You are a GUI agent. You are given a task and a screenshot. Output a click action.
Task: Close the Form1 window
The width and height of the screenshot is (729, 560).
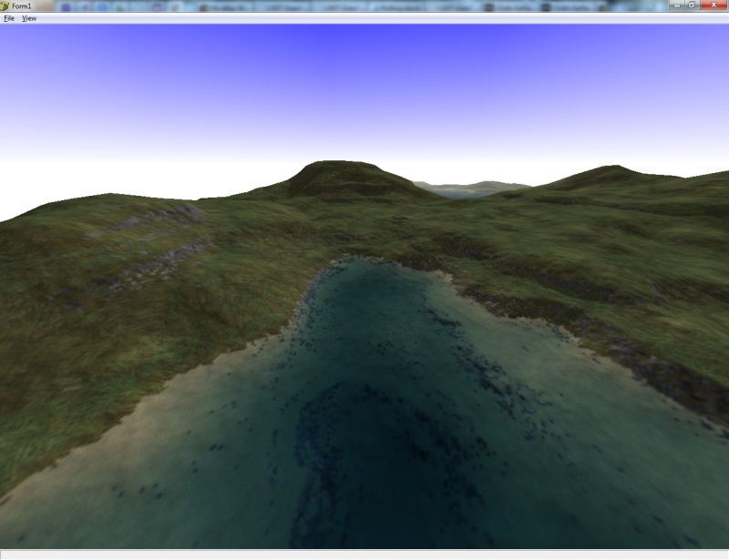(714, 5)
